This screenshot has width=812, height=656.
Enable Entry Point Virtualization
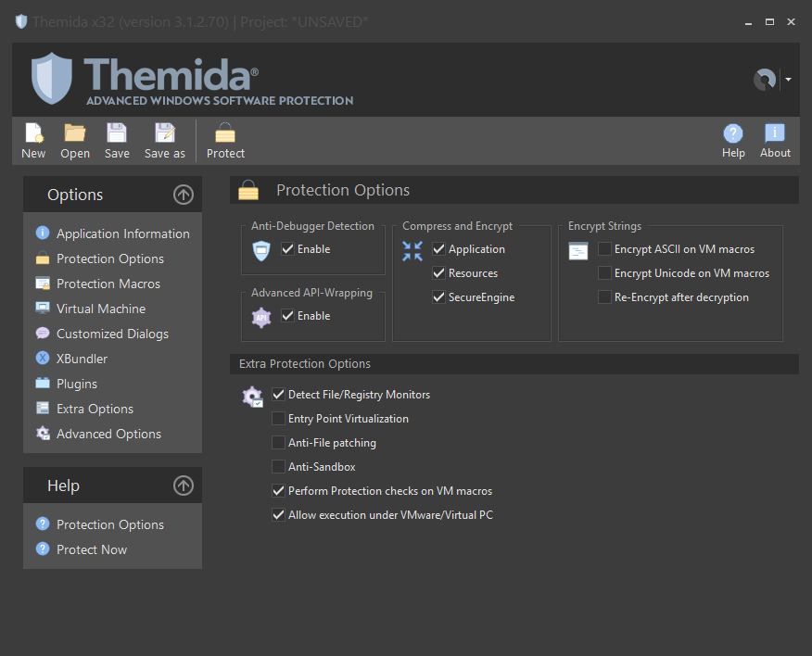click(278, 418)
